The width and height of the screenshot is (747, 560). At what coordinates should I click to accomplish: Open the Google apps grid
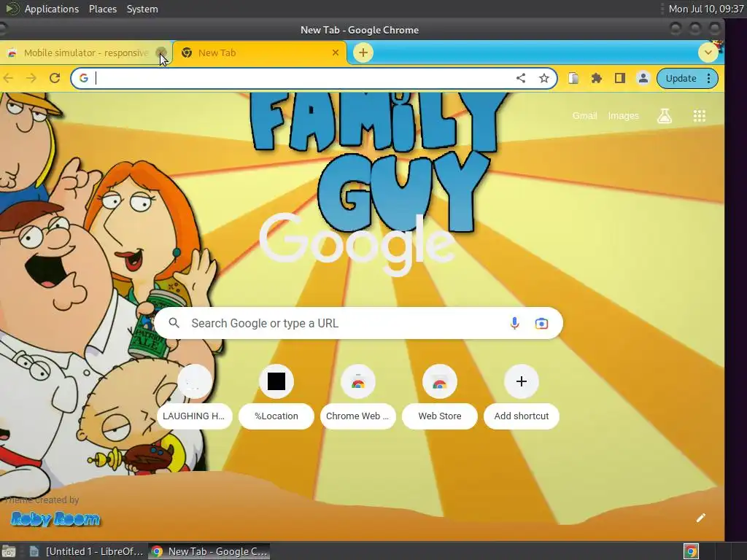pyautogui.click(x=700, y=116)
